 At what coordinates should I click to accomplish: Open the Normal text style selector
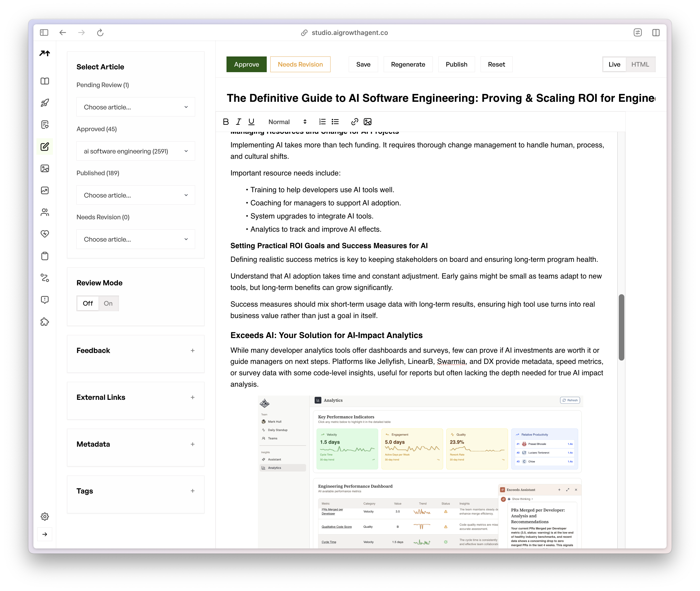[x=287, y=122]
